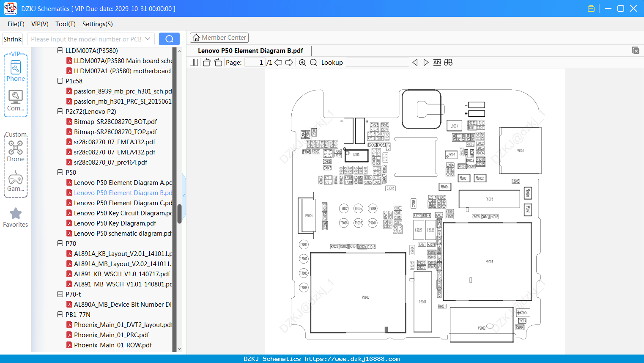
Task: Click the Lookup text field
Action: (x=378, y=63)
